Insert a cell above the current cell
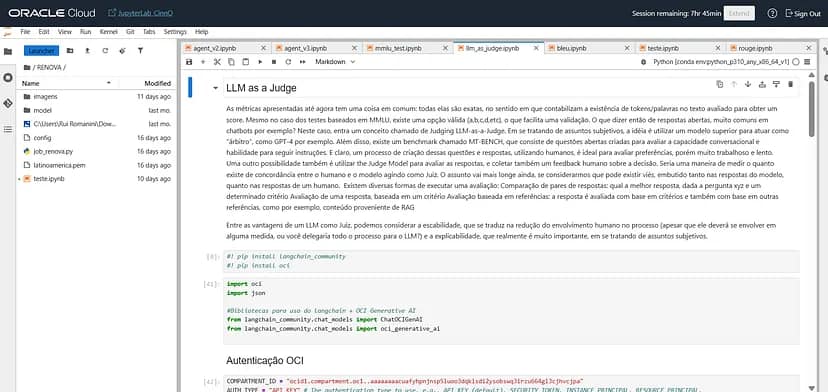Screen dimensions: 828x392 click(x=762, y=84)
